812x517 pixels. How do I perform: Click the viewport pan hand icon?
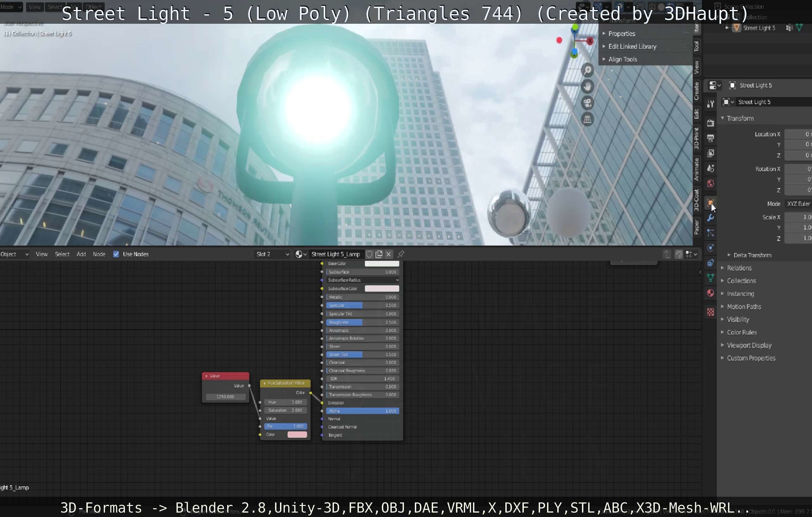[587, 86]
